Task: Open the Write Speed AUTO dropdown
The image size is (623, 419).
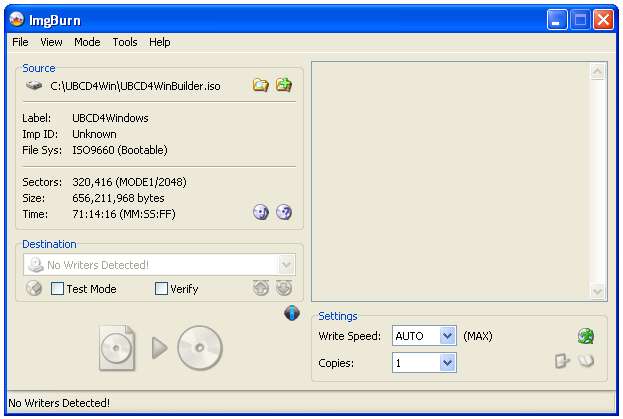Action: tap(447, 336)
